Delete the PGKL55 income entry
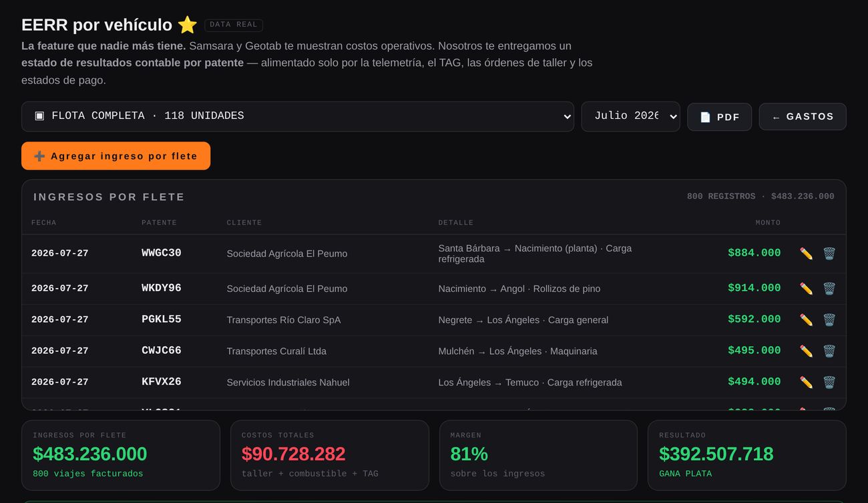This screenshot has height=503, width=868. click(x=829, y=320)
